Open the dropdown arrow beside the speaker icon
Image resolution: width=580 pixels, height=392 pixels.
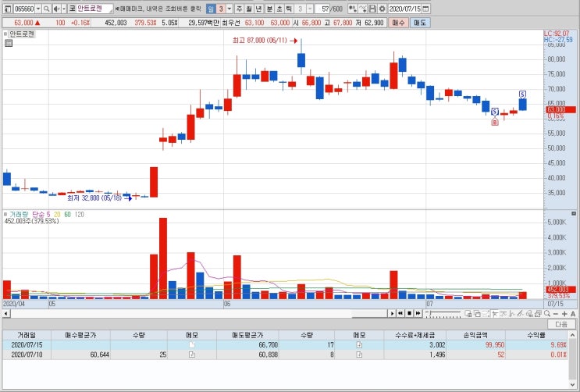pyautogui.click(x=64, y=9)
